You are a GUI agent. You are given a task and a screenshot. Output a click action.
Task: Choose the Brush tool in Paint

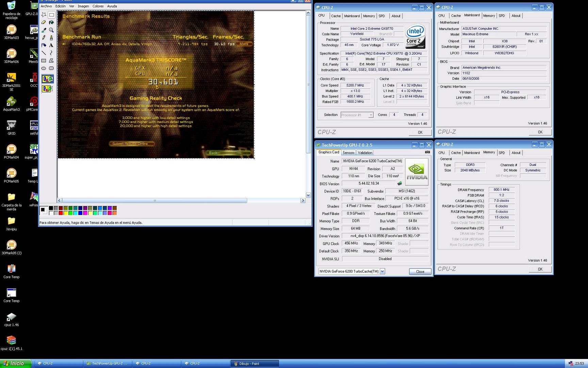(x=51, y=37)
